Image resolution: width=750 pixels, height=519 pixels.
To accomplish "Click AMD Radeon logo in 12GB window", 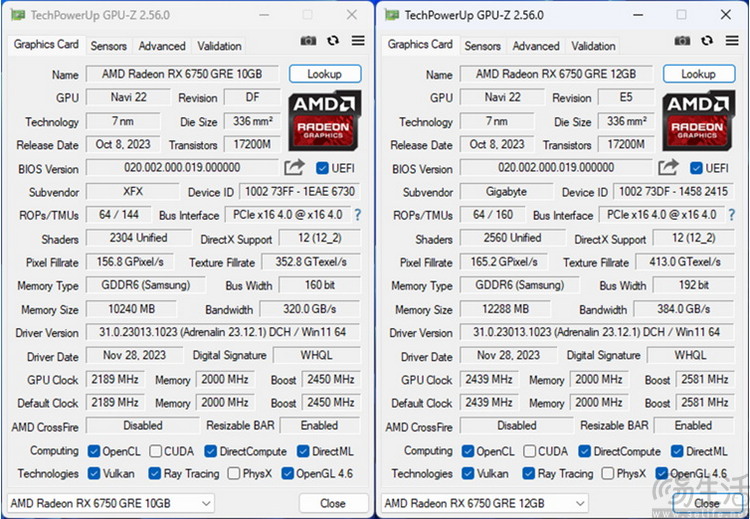I will (x=698, y=121).
